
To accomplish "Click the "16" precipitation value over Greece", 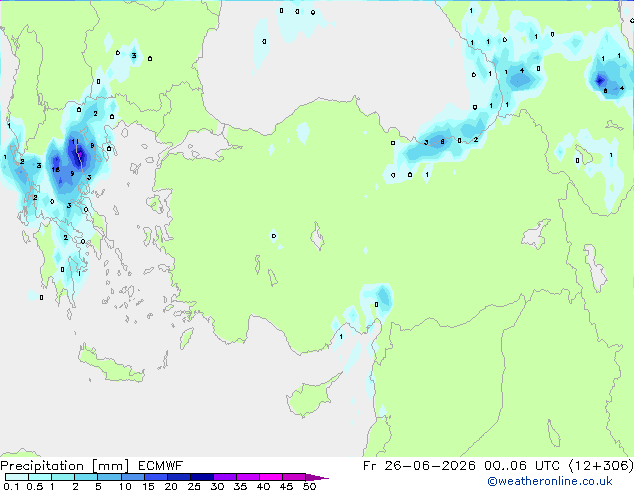I will coord(55,169).
